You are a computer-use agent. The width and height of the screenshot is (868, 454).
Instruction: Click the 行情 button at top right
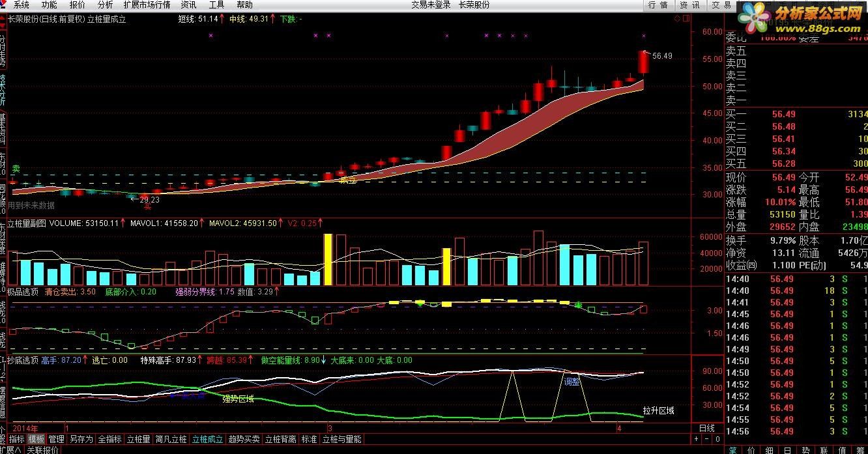[658, 5]
